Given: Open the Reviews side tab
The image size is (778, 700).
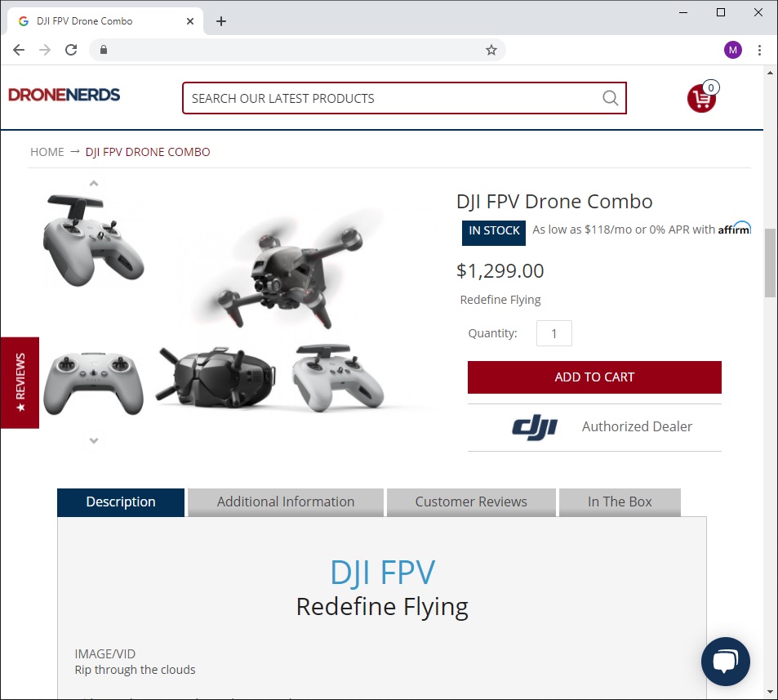Looking at the screenshot, I should click(x=20, y=383).
